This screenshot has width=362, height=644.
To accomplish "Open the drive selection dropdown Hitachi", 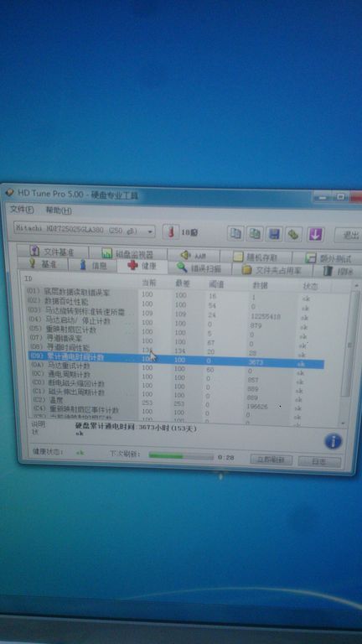I will coord(84,231).
